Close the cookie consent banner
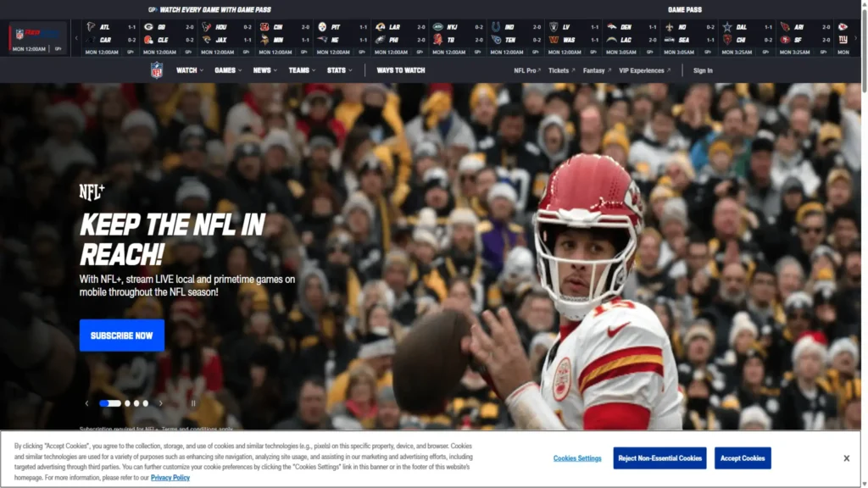Screen dimensions: 868x488 tap(846, 458)
